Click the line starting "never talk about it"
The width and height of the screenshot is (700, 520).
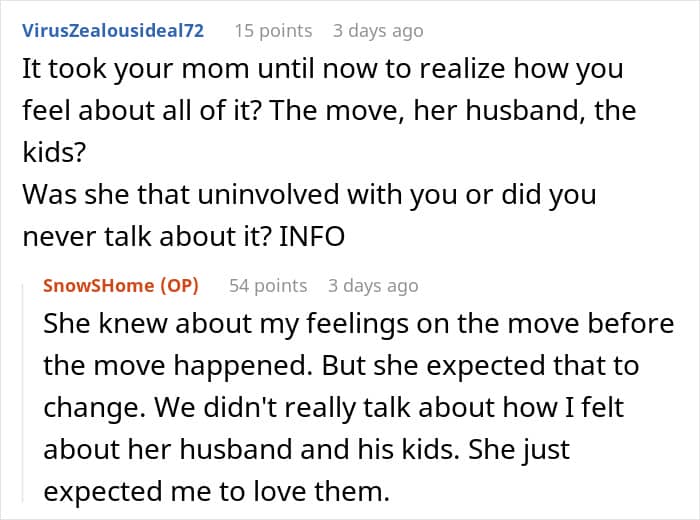point(183,236)
